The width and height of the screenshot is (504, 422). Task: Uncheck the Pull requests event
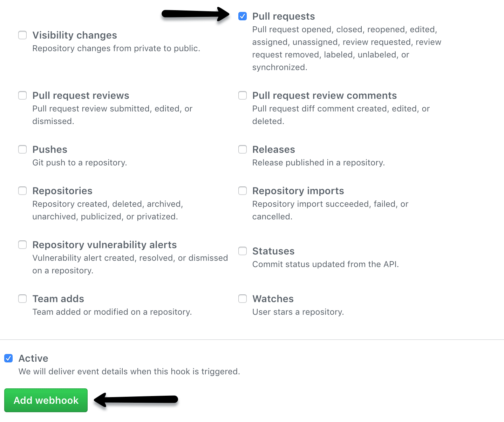[x=243, y=16]
